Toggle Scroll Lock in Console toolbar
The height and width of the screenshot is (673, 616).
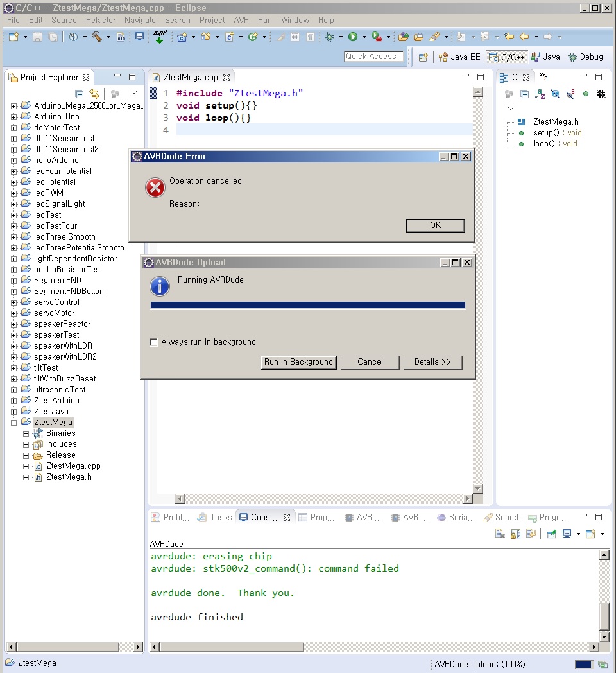(516, 534)
